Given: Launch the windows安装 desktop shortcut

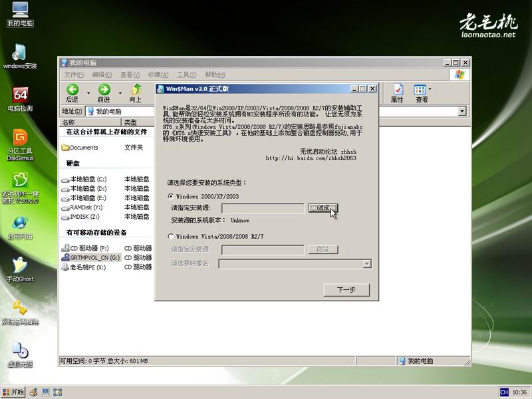Looking at the screenshot, I should tap(20, 57).
